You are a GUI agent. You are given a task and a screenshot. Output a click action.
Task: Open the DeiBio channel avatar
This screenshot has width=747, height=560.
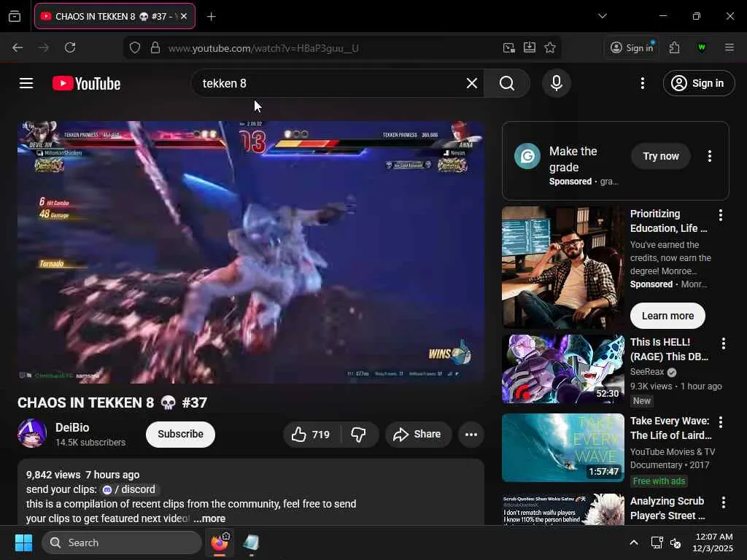tap(32, 434)
